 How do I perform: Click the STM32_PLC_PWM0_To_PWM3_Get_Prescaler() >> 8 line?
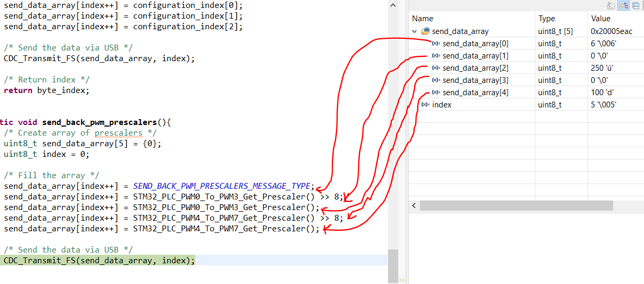click(x=174, y=197)
